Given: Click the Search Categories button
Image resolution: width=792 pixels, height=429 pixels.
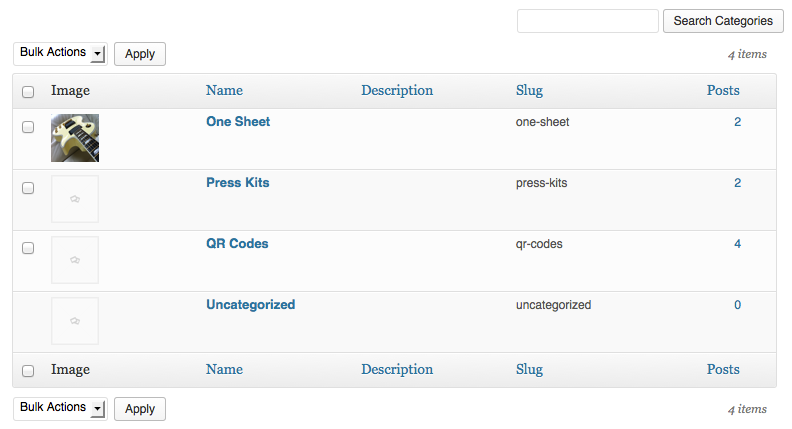Looking at the screenshot, I should pyautogui.click(x=723, y=21).
